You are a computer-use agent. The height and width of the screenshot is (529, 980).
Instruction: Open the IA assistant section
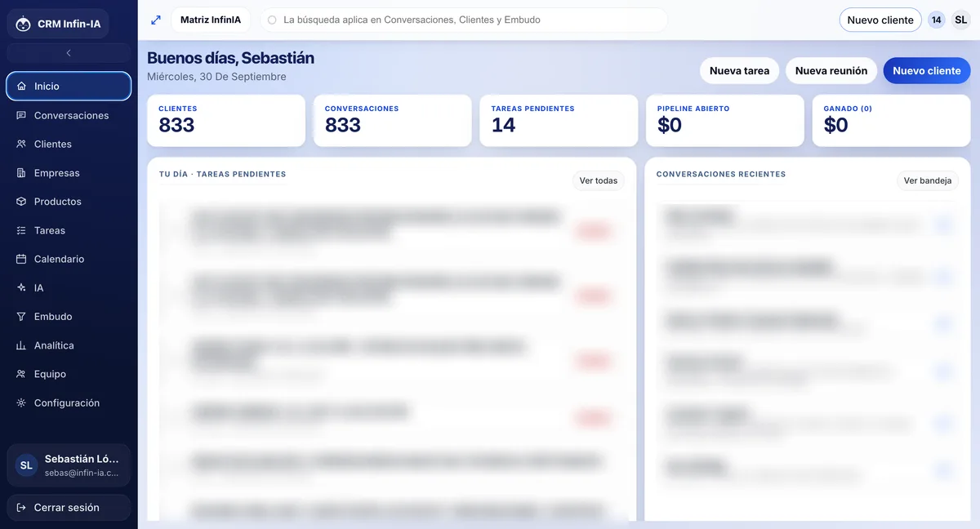coord(69,288)
